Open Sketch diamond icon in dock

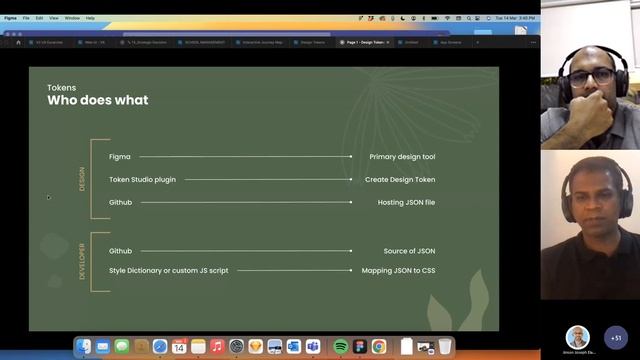[x=256, y=347]
